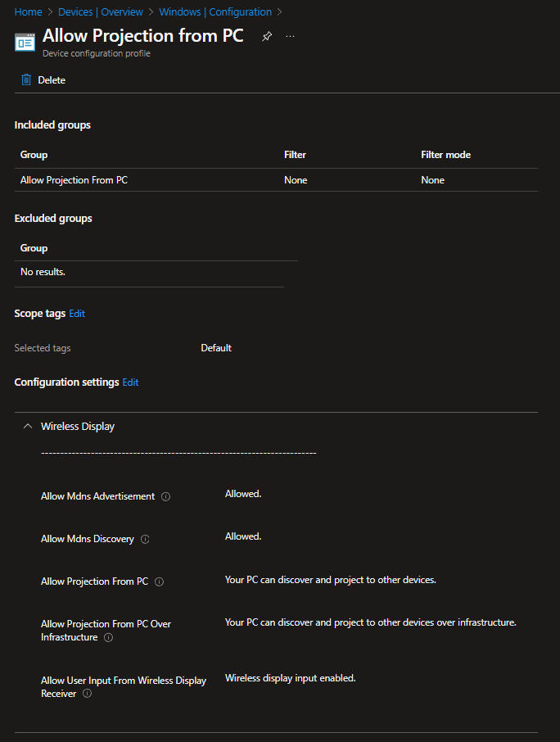Click the Default scope tag value
Viewport: 560px width, 742px height.
tap(216, 348)
